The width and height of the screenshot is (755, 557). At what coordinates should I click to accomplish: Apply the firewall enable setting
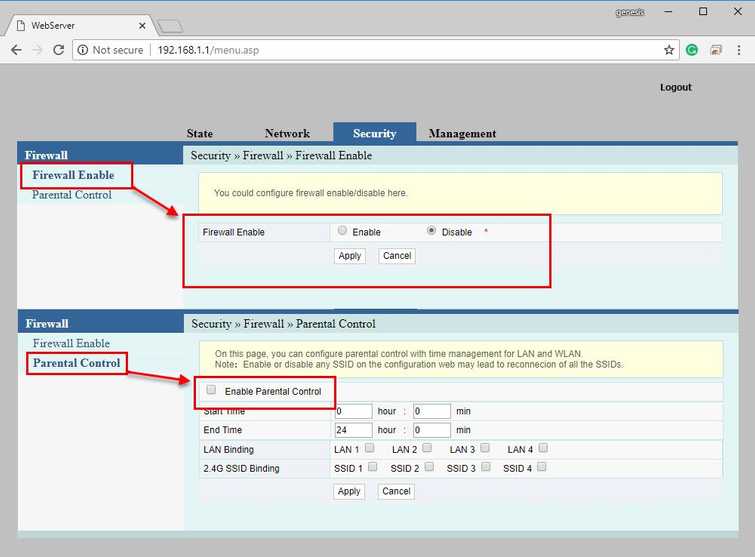tap(350, 256)
